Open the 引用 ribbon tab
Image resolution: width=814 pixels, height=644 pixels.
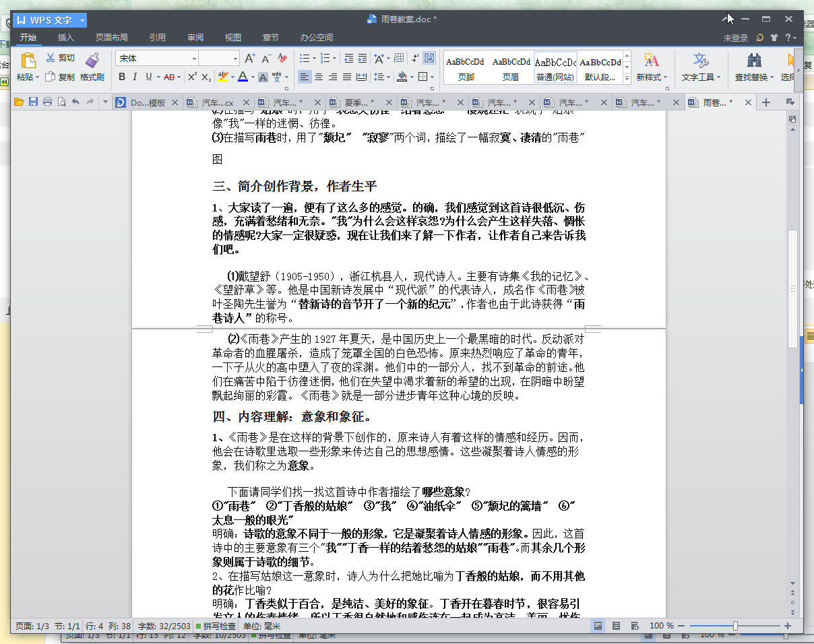[x=157, y=38]
